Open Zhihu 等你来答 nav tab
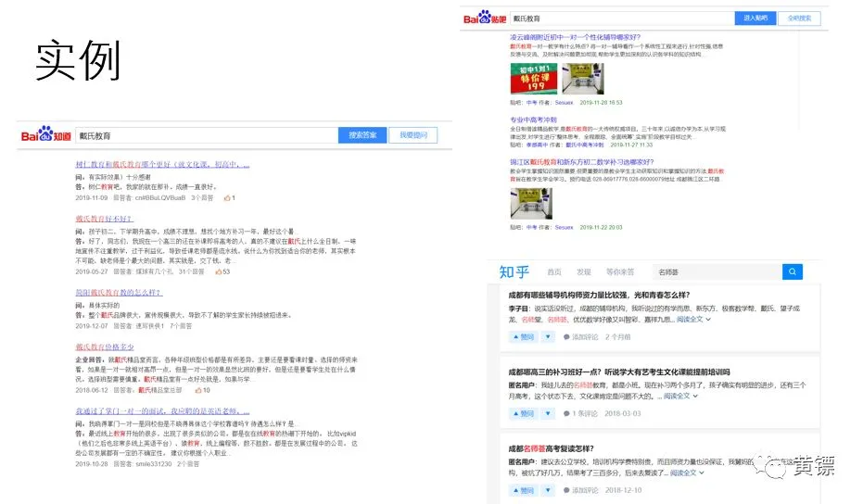 coord(620,271)
